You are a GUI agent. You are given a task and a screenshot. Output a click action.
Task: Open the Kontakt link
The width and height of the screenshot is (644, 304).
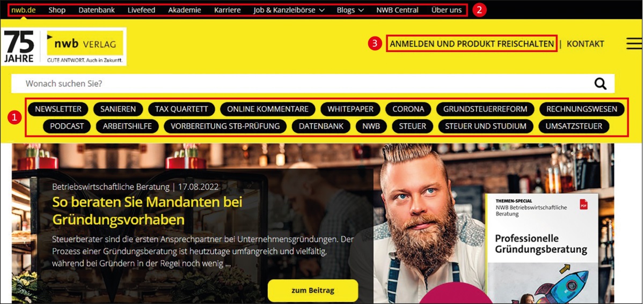click(x=586, y=44)
